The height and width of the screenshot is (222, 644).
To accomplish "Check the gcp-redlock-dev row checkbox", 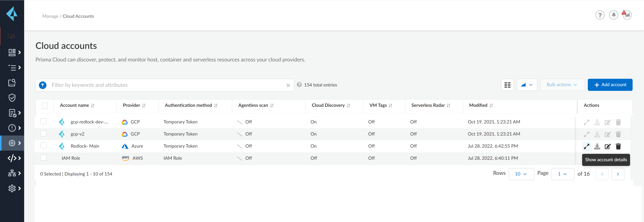I will (x=43, y=121).
